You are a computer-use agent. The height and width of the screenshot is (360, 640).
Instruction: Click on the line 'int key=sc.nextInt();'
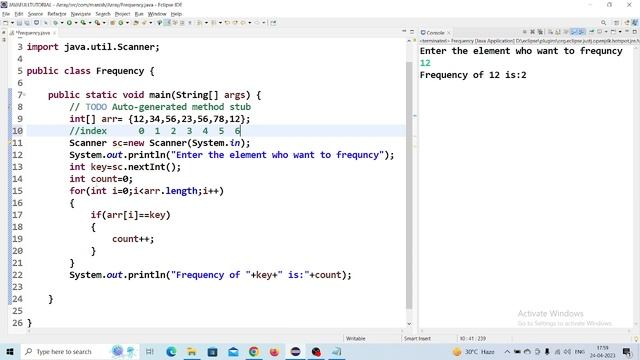[125, 167]
